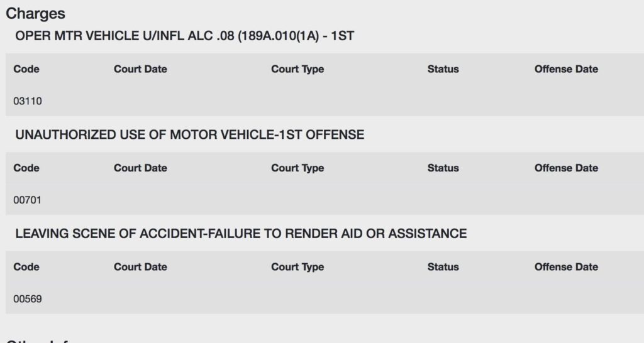This screenshot has height=343, width=644.
Task: Click Offense Date header in the DUI charge table
Action: pyautogui.click(x=566, y=69)
